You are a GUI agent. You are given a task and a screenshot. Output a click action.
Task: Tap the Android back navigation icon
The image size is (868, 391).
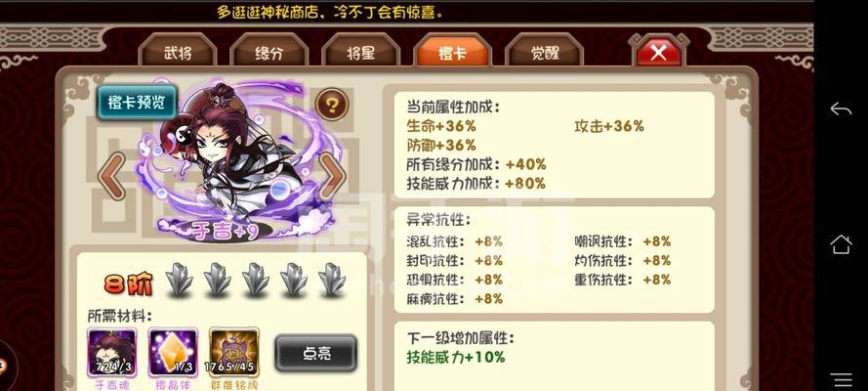point(841,109)
